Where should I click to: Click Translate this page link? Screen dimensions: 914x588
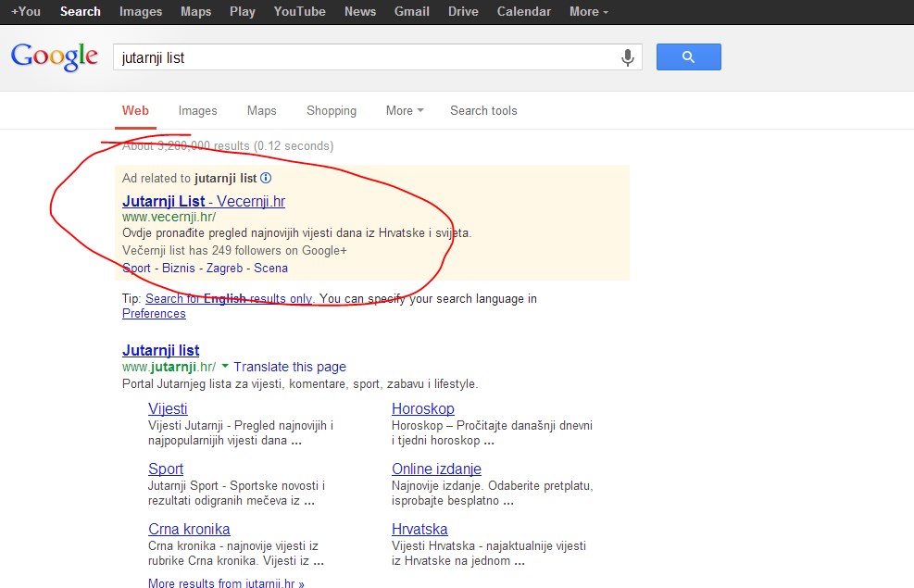[x=290, y=367]
